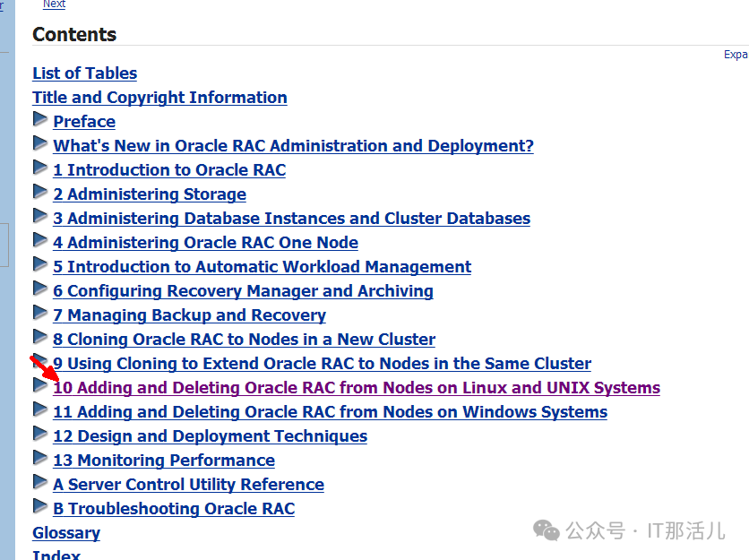The height and width of the screenshot is (560, 749).
Task: Click the Glossary link
Action: 66,533
